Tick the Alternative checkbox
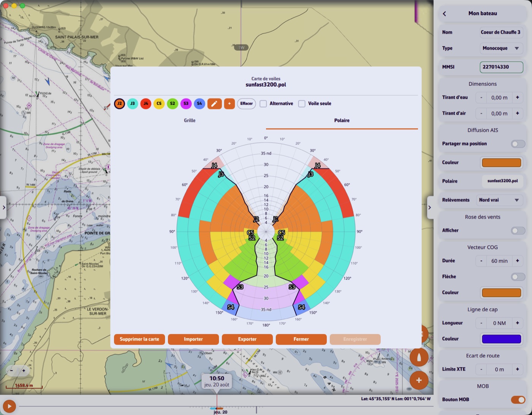 pos(263,104)
